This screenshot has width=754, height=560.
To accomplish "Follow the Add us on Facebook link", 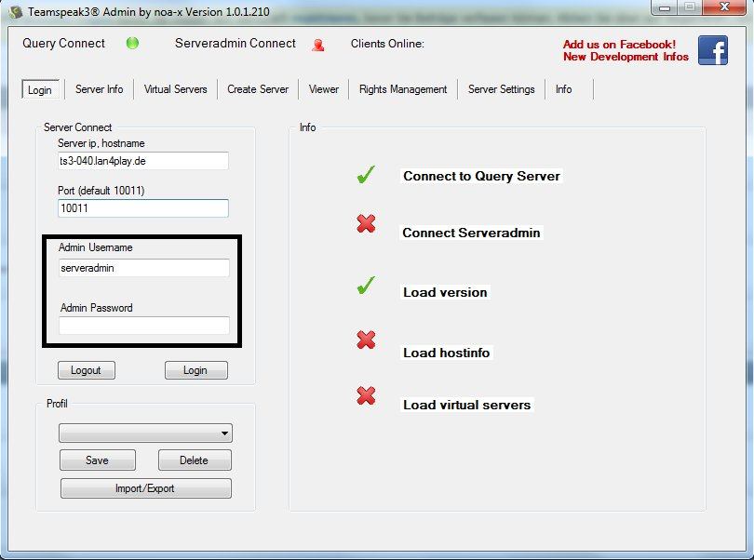I will click(x=626, y=50).
